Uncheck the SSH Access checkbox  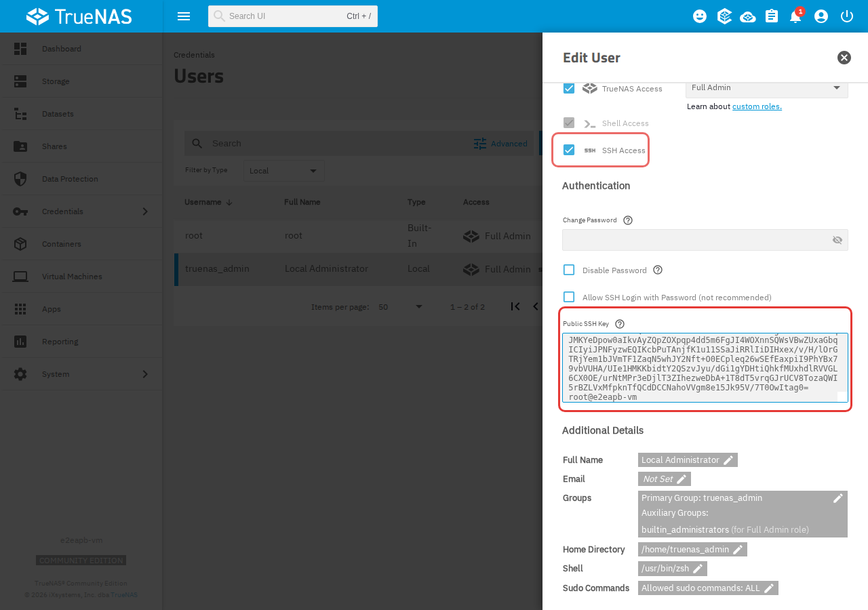[569, 150]
